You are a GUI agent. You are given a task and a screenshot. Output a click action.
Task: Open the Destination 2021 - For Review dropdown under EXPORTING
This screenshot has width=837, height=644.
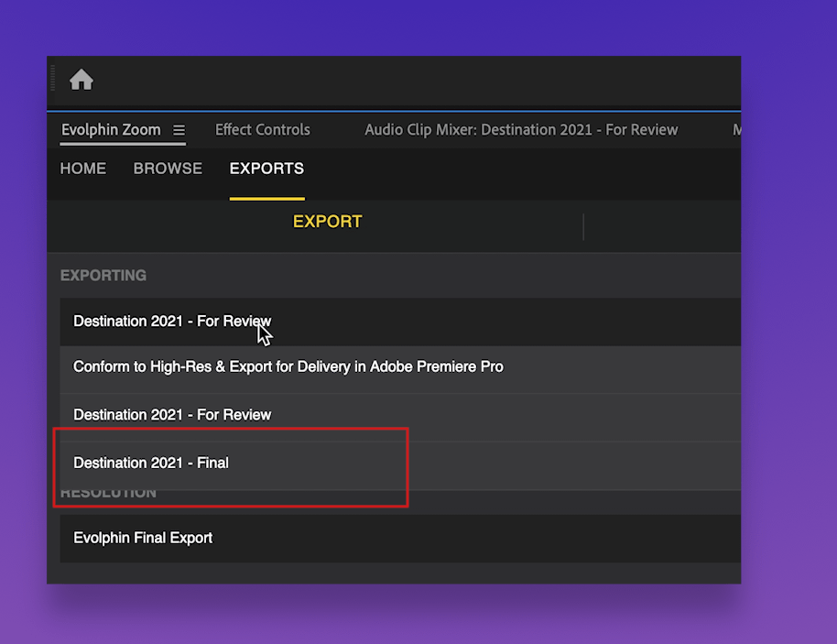click(x=400, y=322)
